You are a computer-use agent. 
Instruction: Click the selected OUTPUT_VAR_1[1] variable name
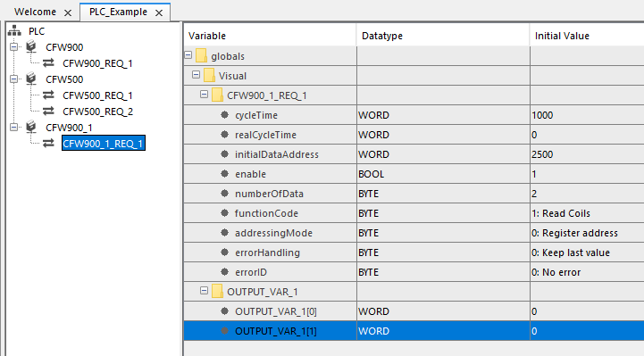point(276,331)
